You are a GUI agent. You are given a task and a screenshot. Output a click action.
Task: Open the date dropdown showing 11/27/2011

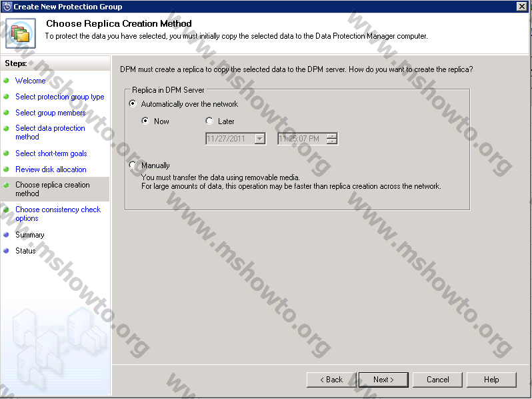(x=260, y=139)
